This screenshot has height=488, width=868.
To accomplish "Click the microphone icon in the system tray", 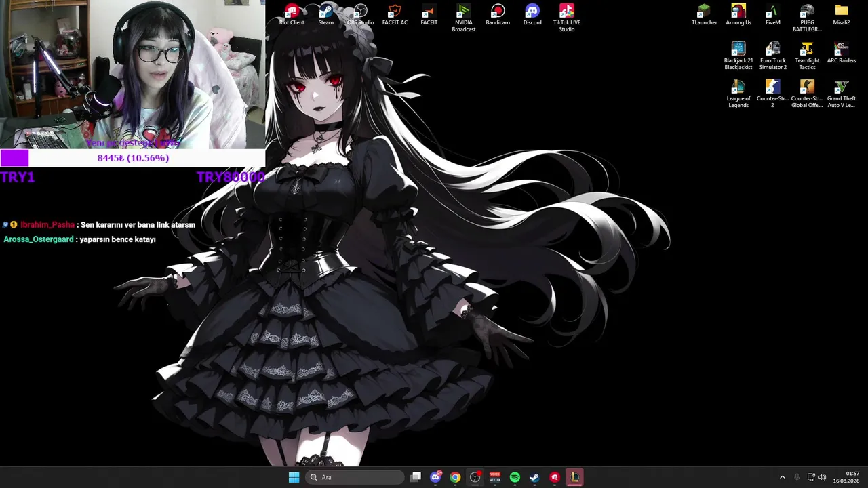I will pyautogui.click(x=797, y=477).
